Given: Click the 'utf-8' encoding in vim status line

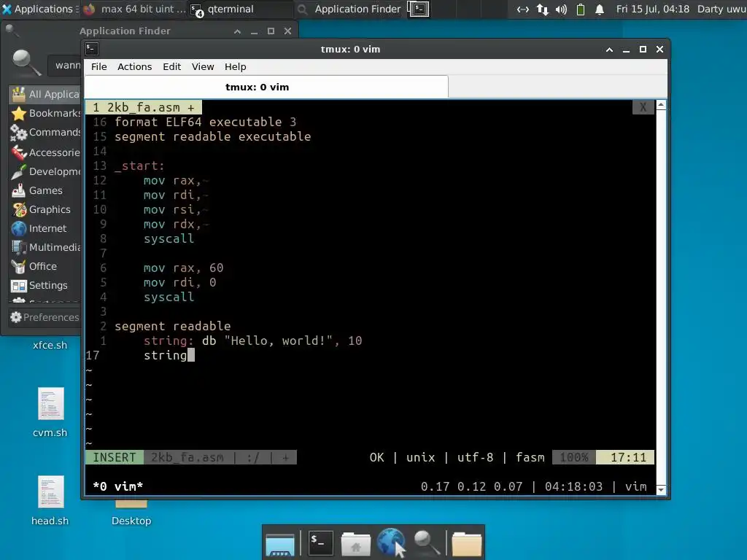Looking at the screenshot, I should pos(475,457).
